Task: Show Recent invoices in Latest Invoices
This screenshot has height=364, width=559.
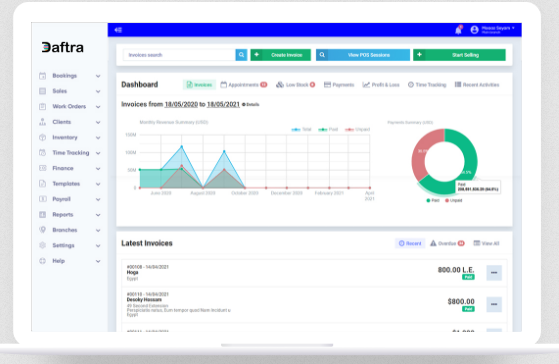Action: (x=410, y=243)
